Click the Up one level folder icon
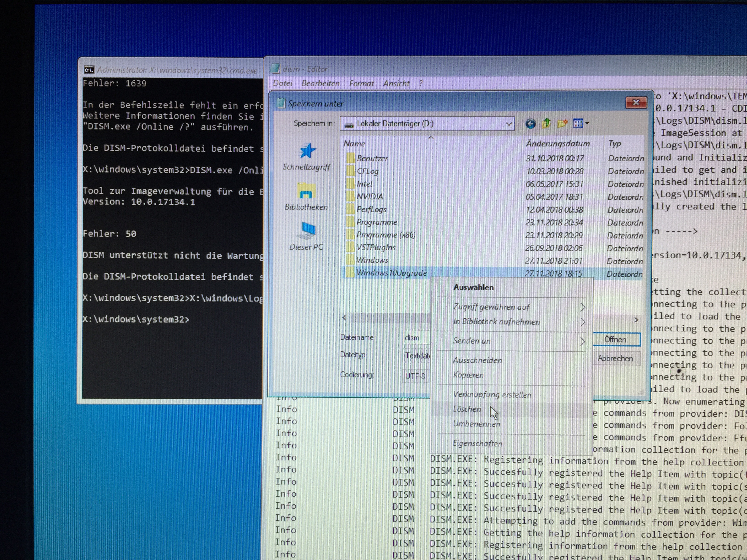 pyautogui.click(x=546, y=124)
